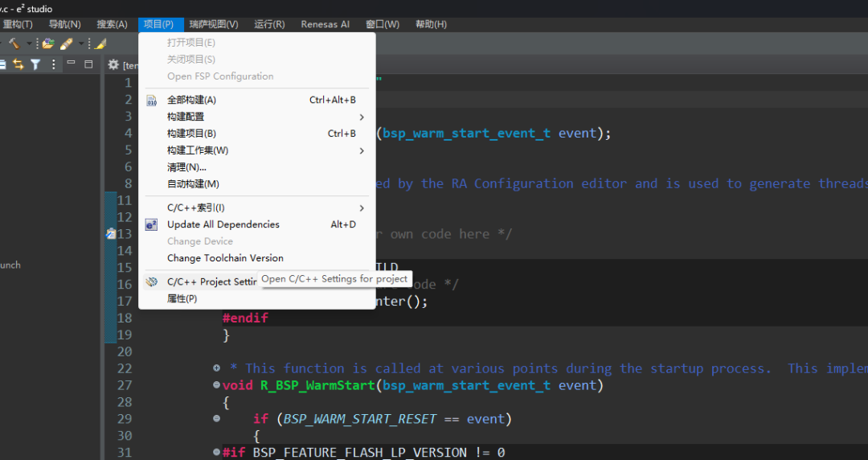Screen dimensions: 868x460
Task: Collapse the R_BSP_WarmStart function fold
Action: tap(217, 386)
